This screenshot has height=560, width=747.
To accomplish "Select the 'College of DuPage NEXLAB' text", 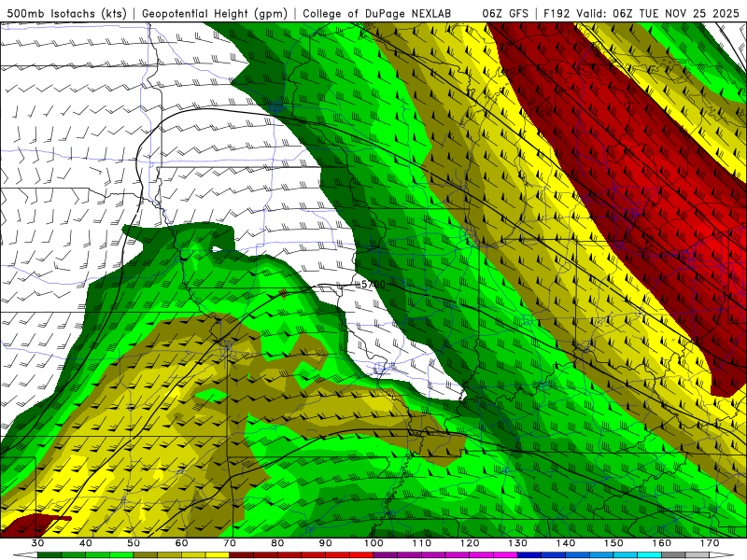I will pyautogui.click(x=377, y=13).
